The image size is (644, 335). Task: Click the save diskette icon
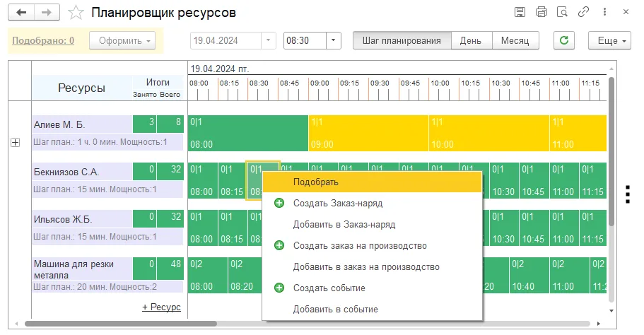click(x=520, y=12)
